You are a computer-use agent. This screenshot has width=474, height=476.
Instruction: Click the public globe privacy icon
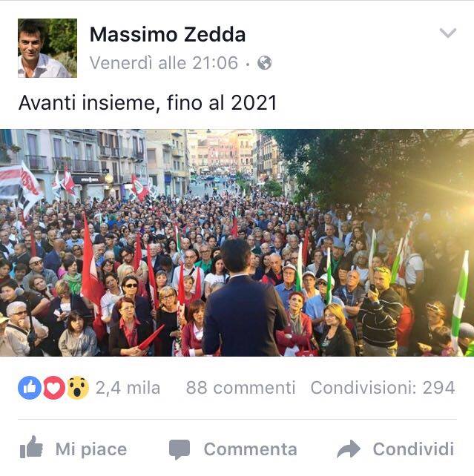coord(265,63)
